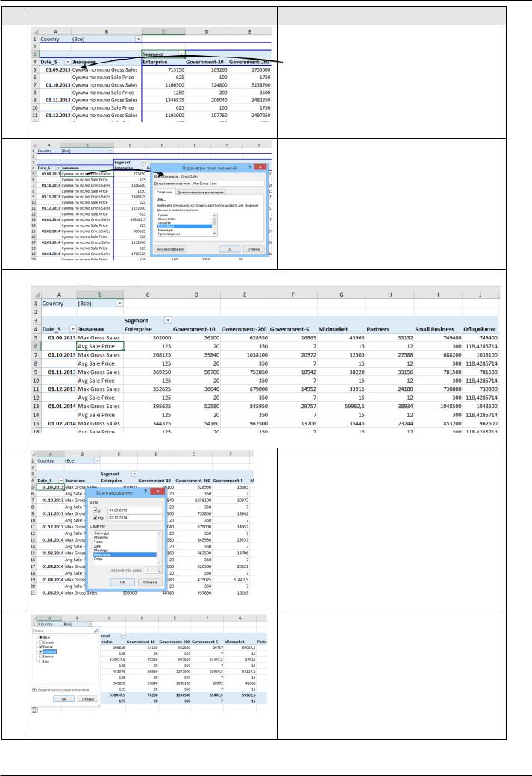Toggle the end date checkbox in Группирование dialog
The image size is (532, 776).
click(95, 517)
